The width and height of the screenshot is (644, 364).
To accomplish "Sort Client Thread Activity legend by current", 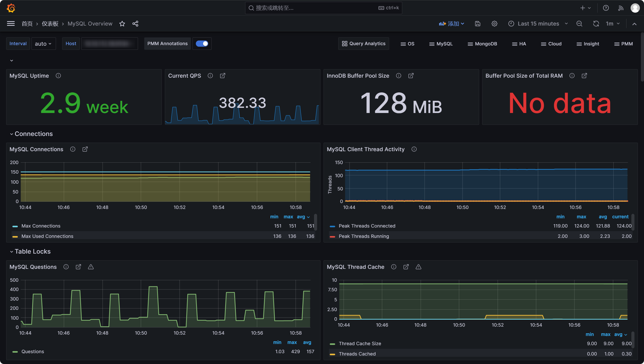I will [x=620, y=217].
